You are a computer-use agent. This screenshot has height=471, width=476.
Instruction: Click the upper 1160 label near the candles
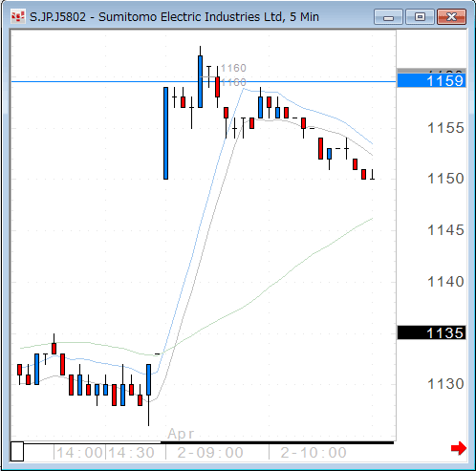click(x=233, y=68)
